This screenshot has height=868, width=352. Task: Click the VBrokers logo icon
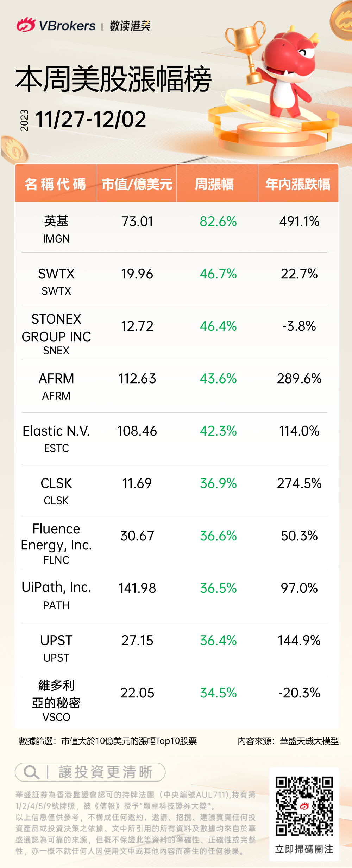[26, 25]
